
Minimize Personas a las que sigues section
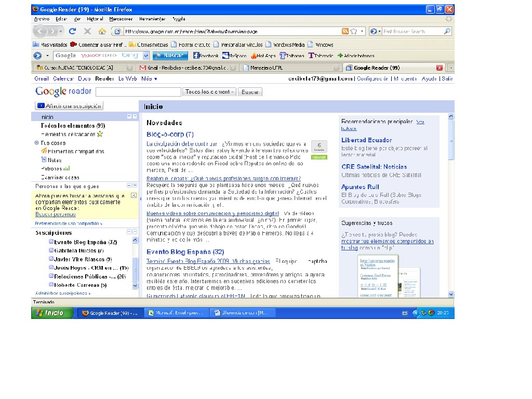pos(129,185)
